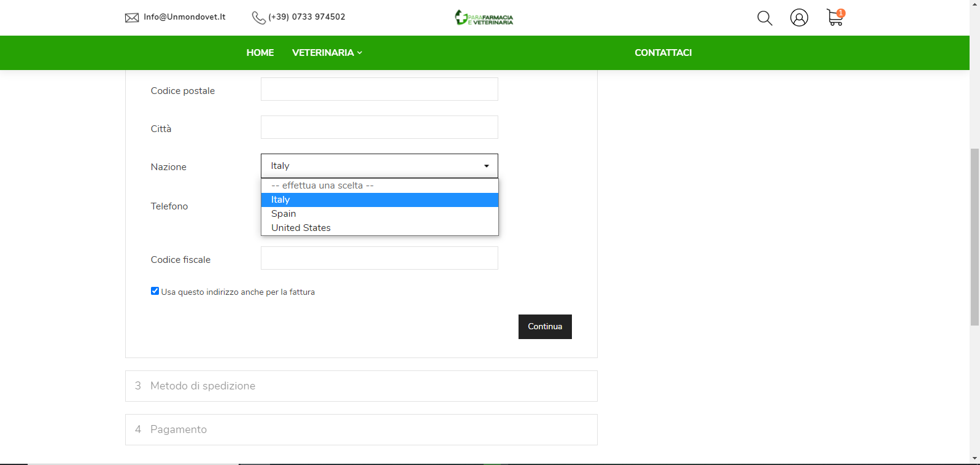The image size is (980, 465).
Task: Click the scrollbar up arrow
Action: 974,4
